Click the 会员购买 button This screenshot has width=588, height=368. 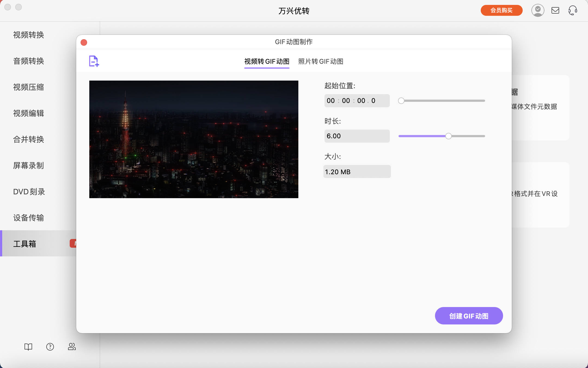[501, 10]
